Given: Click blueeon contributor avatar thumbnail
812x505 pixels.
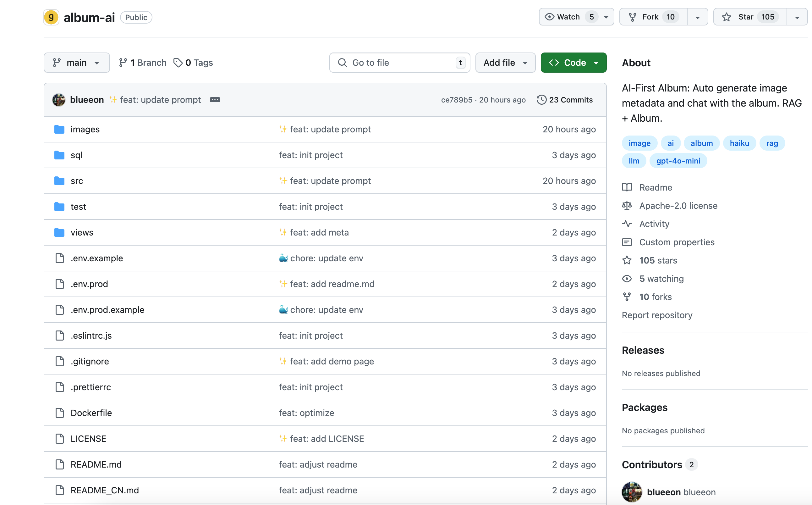Looking at the screenshot, I should [x=632, y=492].
